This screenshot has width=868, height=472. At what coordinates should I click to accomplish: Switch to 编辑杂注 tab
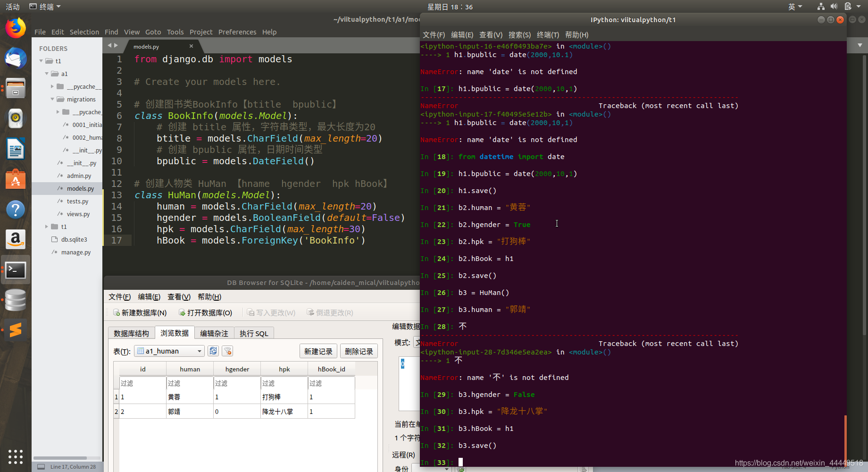tap(214, 333)
